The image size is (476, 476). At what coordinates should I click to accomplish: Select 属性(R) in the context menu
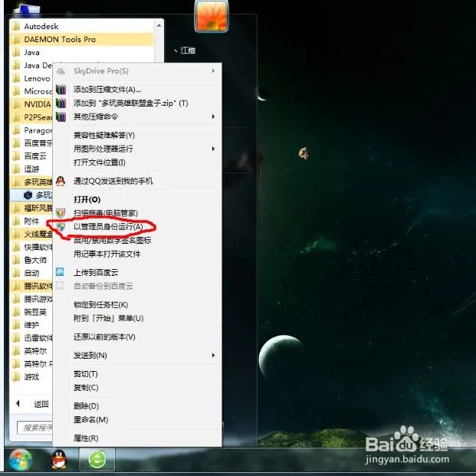click(86, 438)
